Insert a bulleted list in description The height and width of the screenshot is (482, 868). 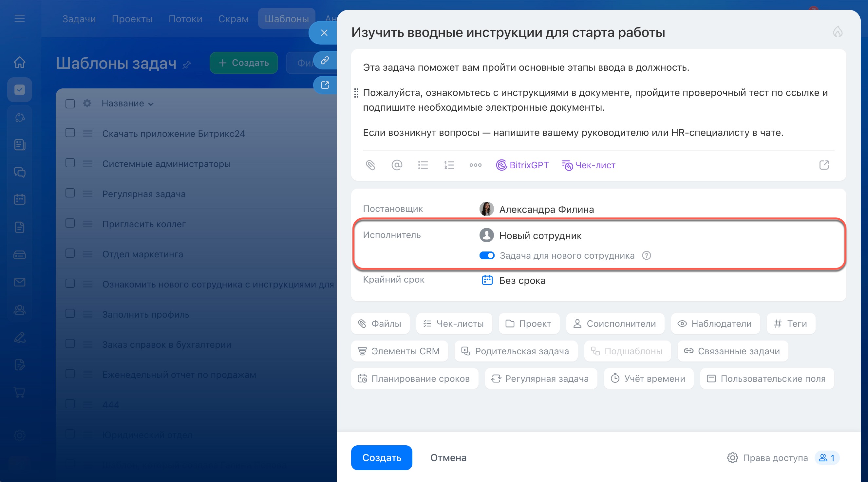pos(423,165)
